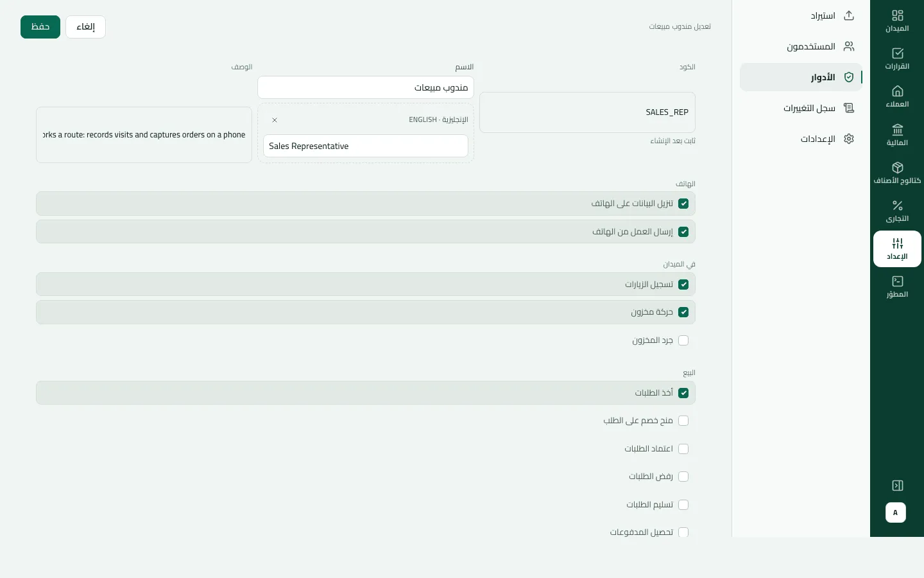Click the حفظ save button
The image size is (924, 578).
pyautogui.click(x=40, y=27)
